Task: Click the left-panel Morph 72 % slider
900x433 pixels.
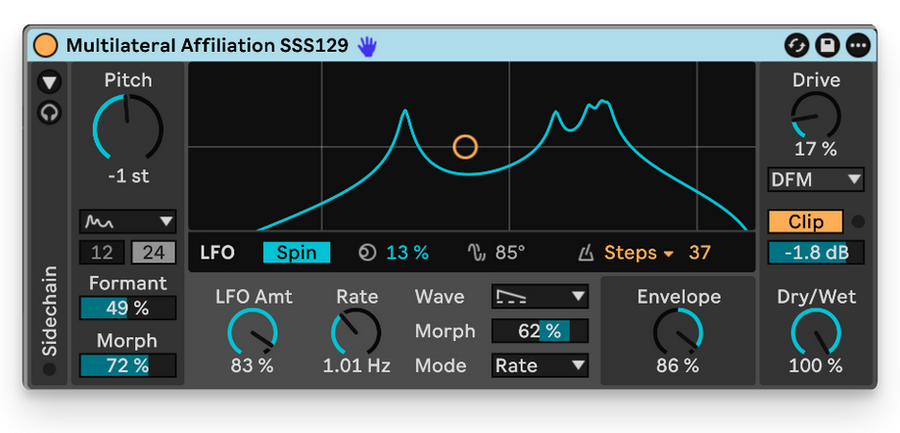Action: (128, 366)
